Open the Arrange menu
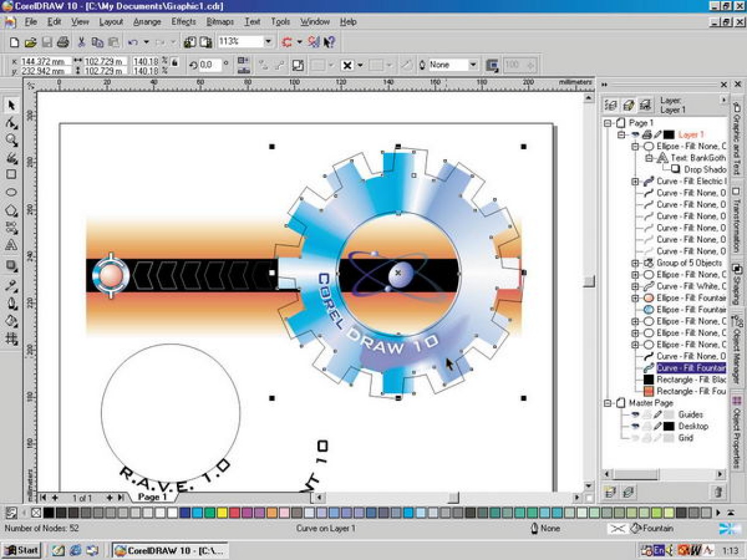This screenshot has height=560, width=747. [147, 22]
